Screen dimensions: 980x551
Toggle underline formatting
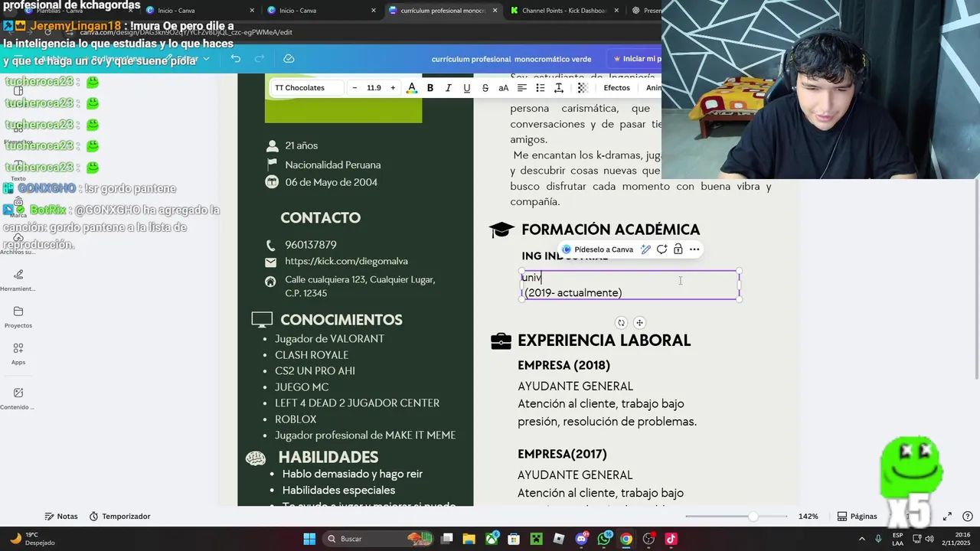[x=467, y=88]
